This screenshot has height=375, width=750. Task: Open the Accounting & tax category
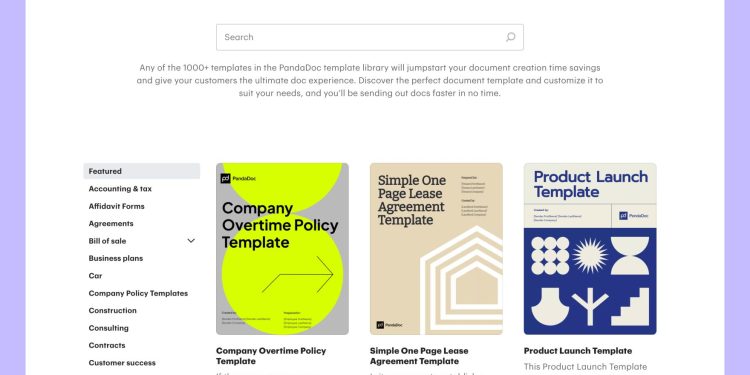tap(120, 189)
